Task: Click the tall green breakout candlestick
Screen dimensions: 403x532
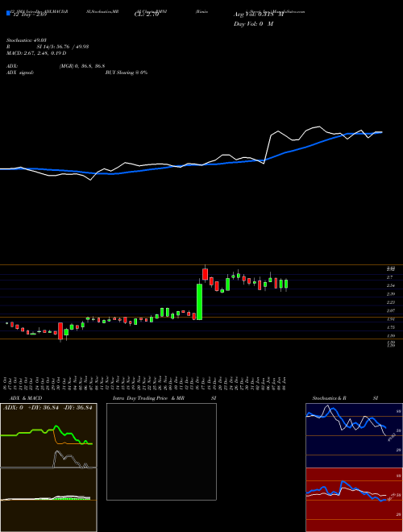Action: click(199, 301)
